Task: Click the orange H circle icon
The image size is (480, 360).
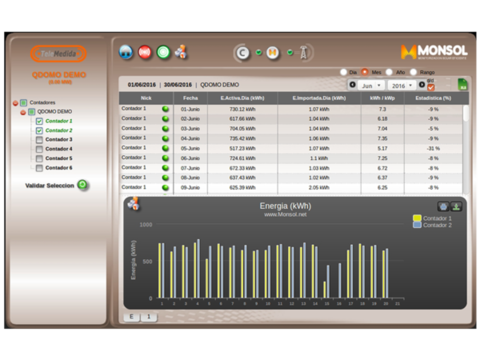Action: click(273, 53)
